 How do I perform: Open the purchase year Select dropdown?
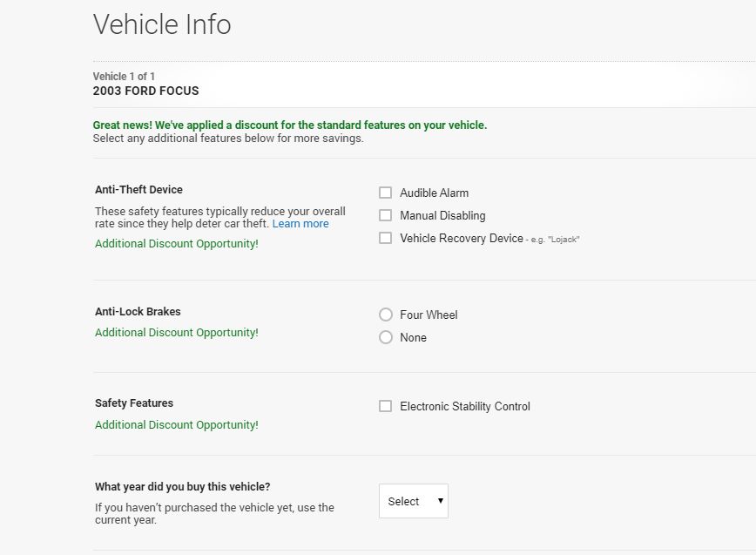coord(414,501)
